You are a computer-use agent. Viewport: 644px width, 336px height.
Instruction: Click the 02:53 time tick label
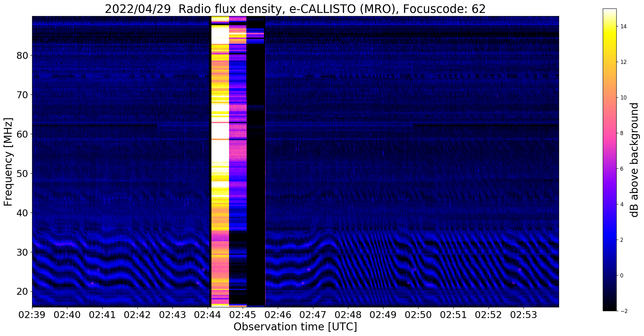coord(524,315)
